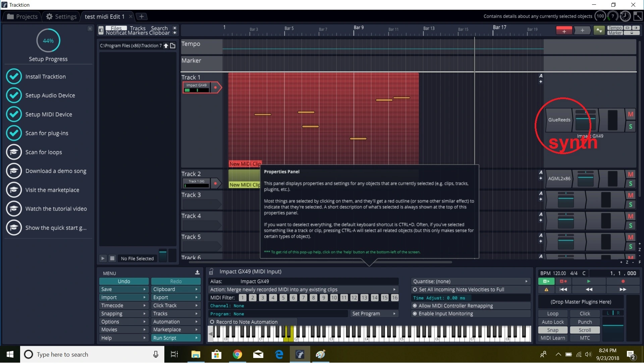Click the green automation curve icon
Screen dimensions: 644x364
(599, 31)
